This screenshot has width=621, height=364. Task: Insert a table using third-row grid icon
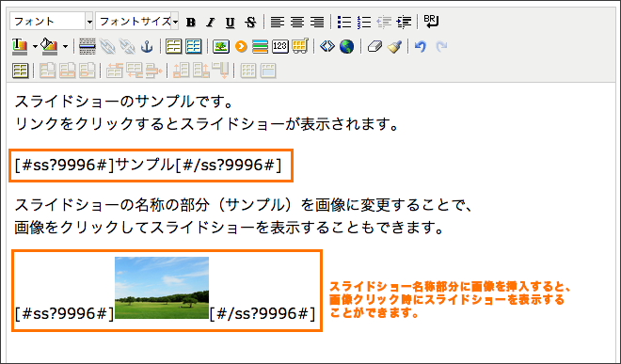tap(20, 71)
